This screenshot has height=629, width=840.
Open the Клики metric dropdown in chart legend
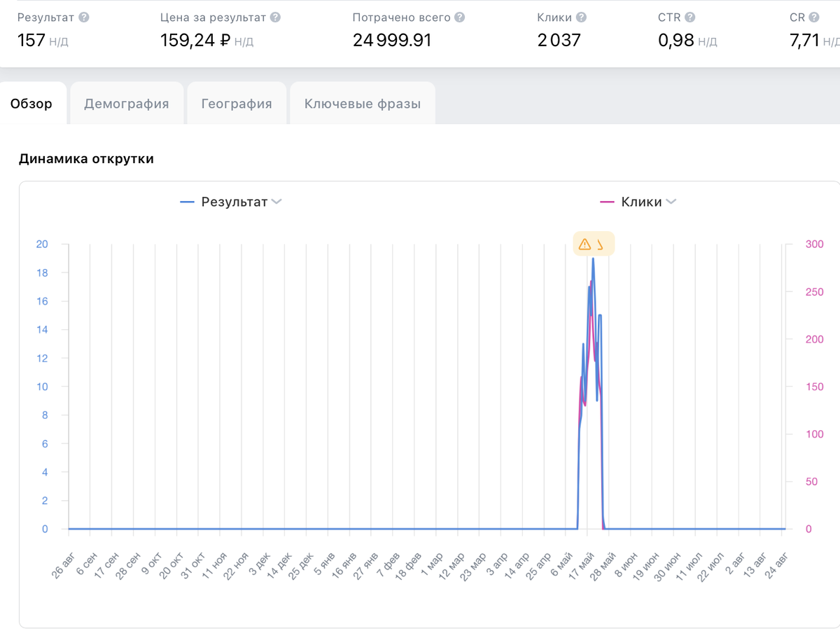coord(671,202)
